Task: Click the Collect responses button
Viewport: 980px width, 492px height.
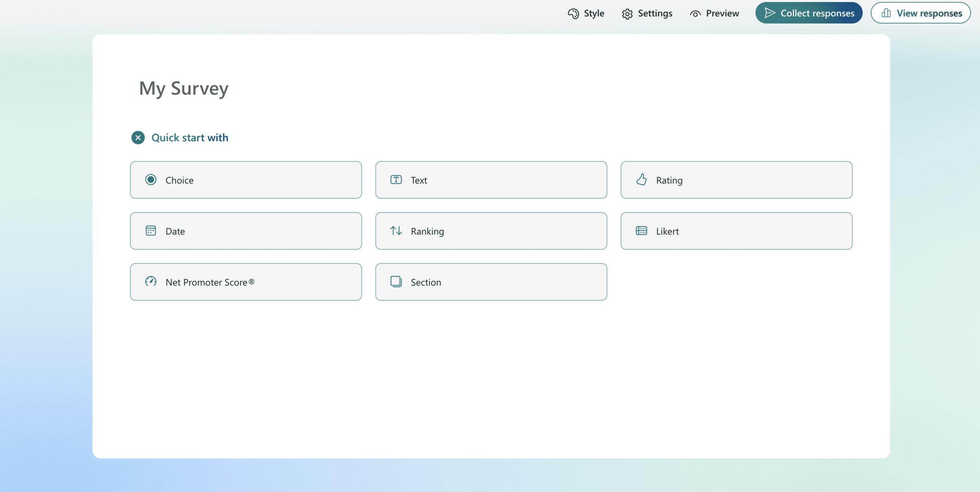Action: (808, 12)
